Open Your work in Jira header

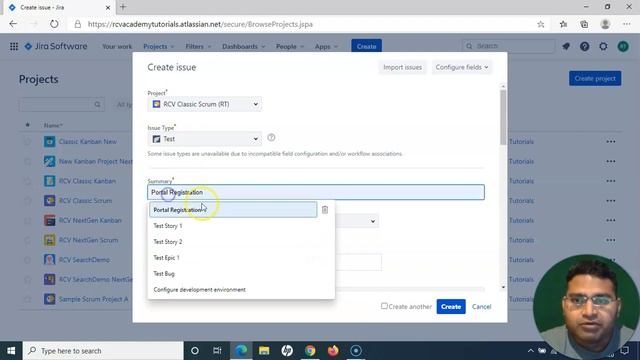(x=117, y=47)
